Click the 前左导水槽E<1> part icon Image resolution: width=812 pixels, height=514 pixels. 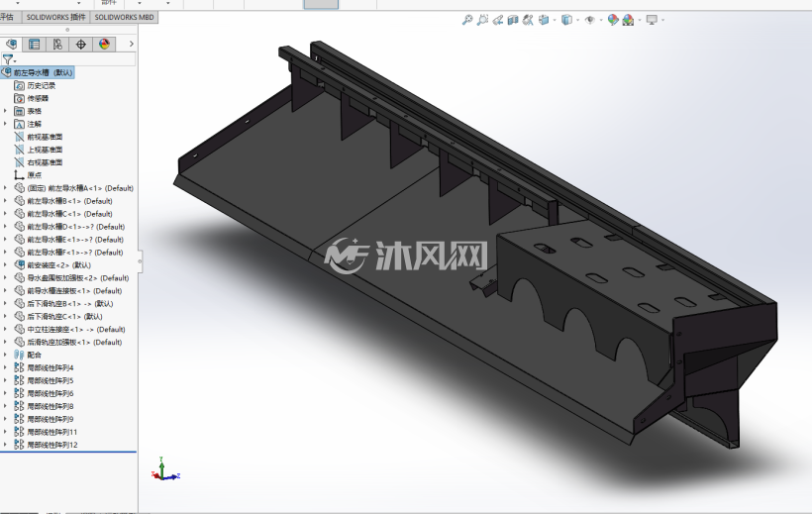(x=19, y=240)
